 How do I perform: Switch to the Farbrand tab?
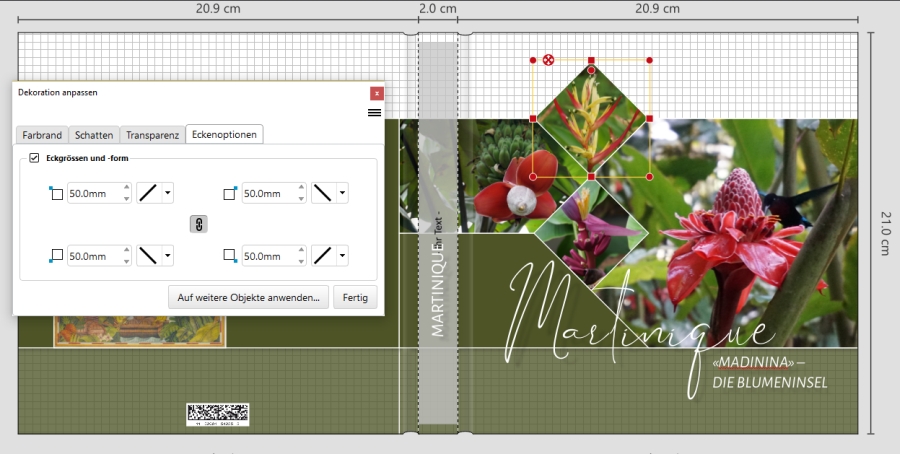[x=42, y=135]
